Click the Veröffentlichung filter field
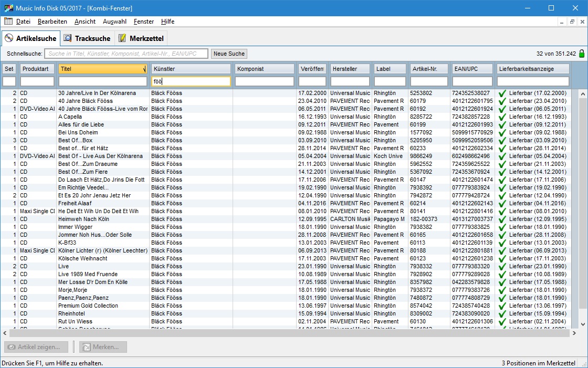 click(312, 81)
